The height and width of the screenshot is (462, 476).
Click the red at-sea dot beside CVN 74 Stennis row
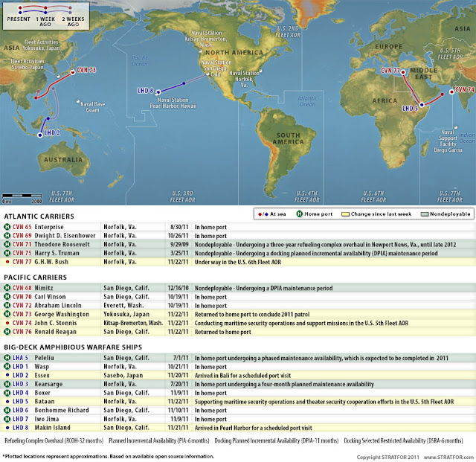[x=7, y=323]
